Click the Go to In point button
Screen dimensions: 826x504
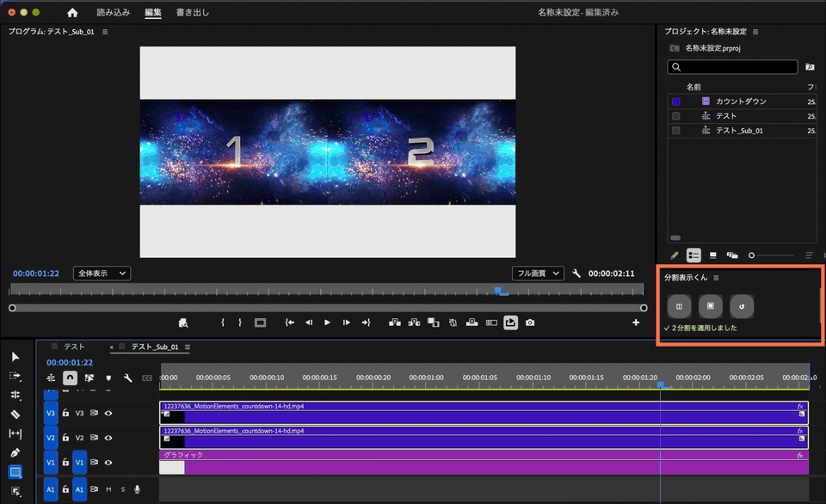pyautogui.click(x=289, y=323)
